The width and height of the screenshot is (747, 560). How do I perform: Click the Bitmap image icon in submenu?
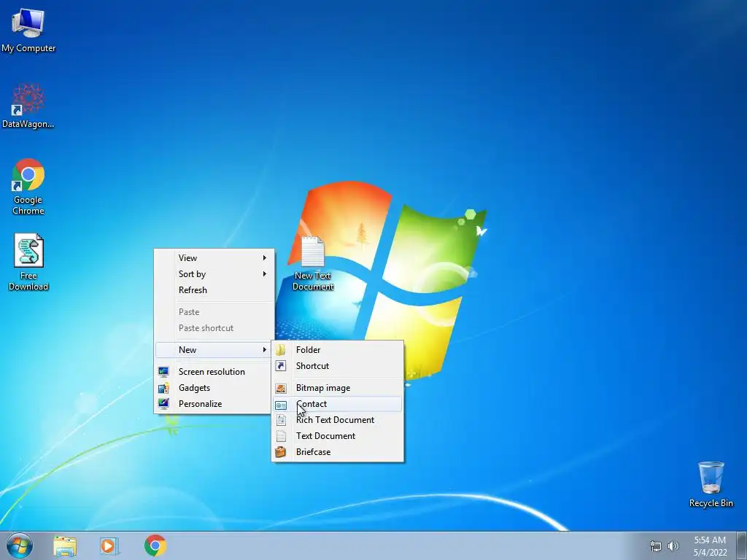[281, 388]
